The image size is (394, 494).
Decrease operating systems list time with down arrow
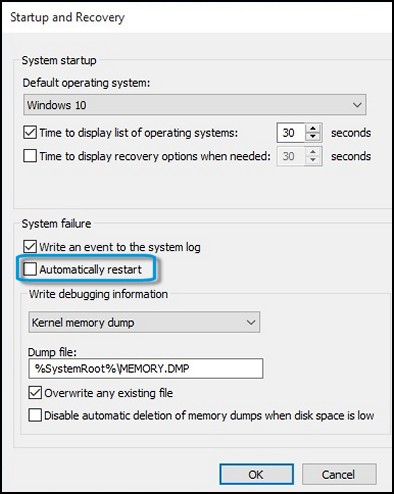pyautogui.click(x=313, y=137)
